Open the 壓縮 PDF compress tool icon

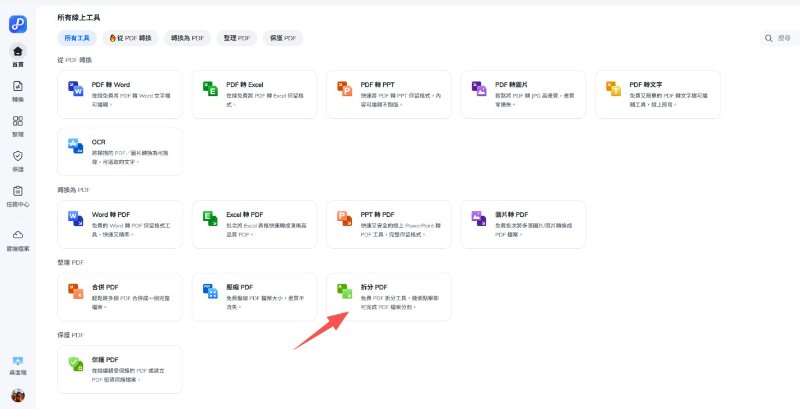tap(210, 291)
